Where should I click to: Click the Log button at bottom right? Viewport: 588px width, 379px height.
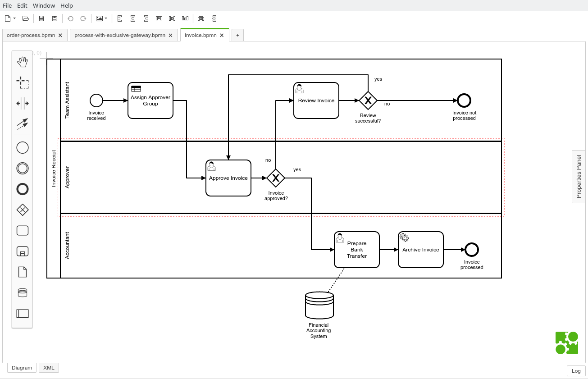576,371
